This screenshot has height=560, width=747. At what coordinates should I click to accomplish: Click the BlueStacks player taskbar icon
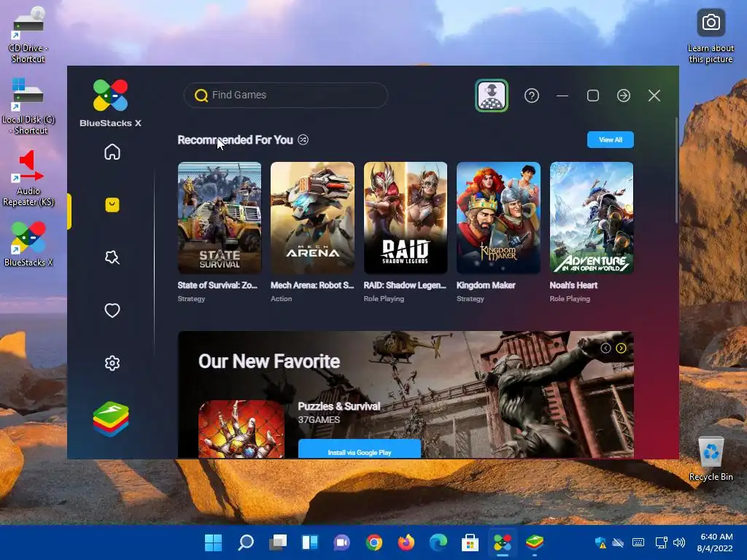click(535, 542)
